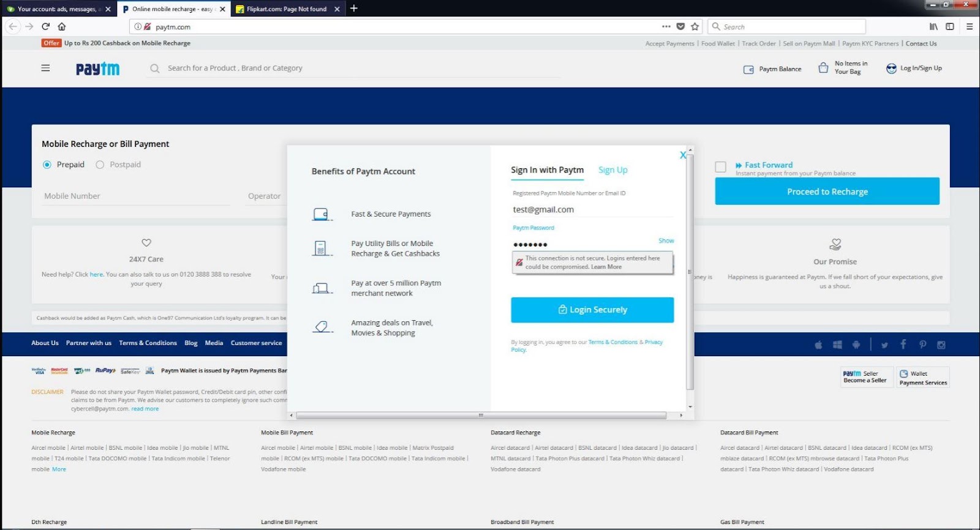The height and width of the screenshot is (530, 980).
Task: Bookmark this page with the star icon
Action: click(695, 26)
